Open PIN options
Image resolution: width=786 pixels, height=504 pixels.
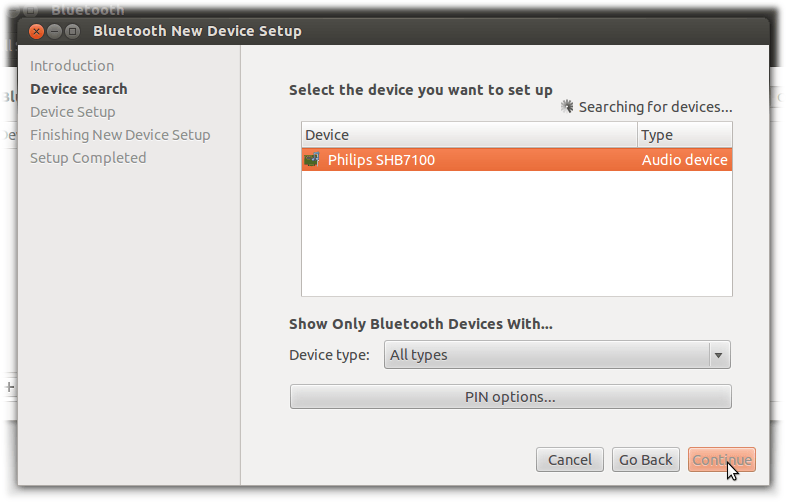[510, 397]
